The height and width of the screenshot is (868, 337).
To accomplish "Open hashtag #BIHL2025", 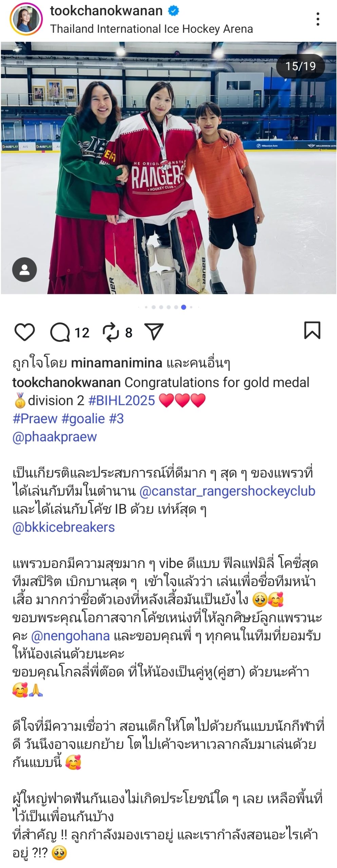I will point(121,400).
